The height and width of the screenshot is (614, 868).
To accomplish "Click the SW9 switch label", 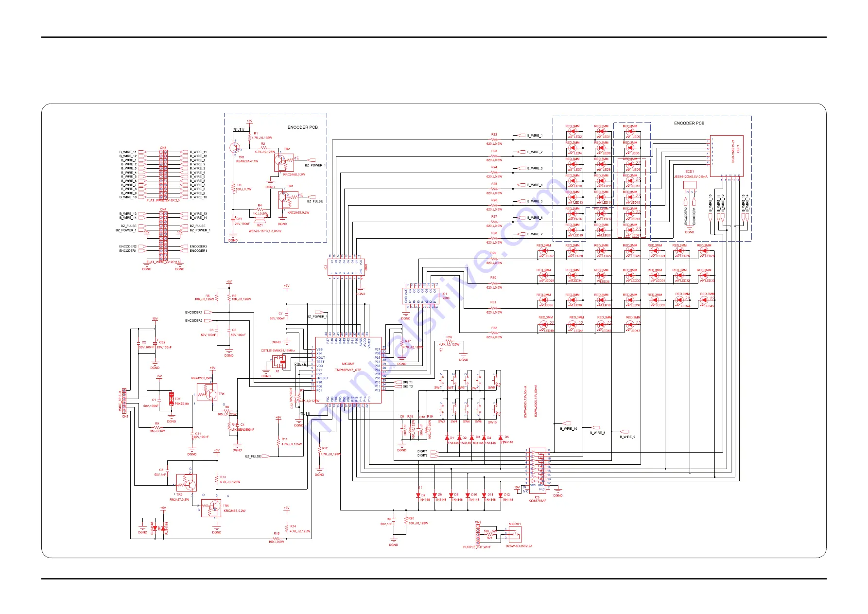I will pyautogui.click(x=491, y=388).
